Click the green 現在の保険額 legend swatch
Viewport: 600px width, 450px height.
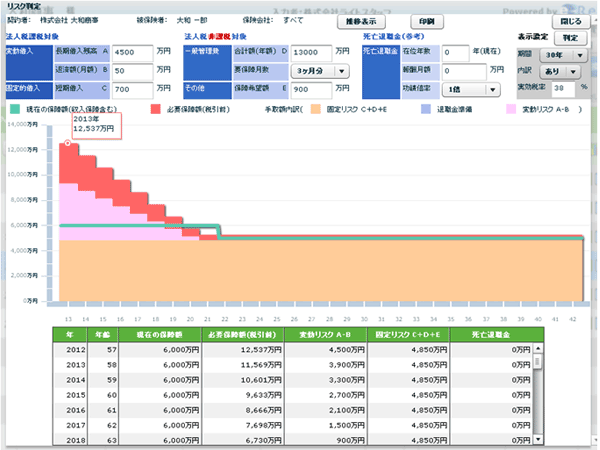15,109
